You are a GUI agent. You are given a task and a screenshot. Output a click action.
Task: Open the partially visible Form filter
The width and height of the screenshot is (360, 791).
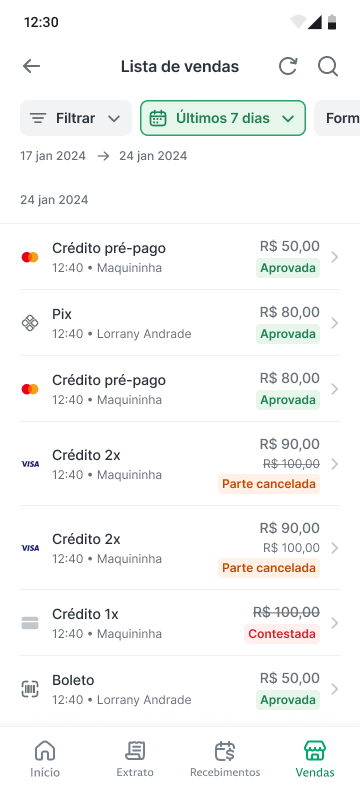(337, 118)
